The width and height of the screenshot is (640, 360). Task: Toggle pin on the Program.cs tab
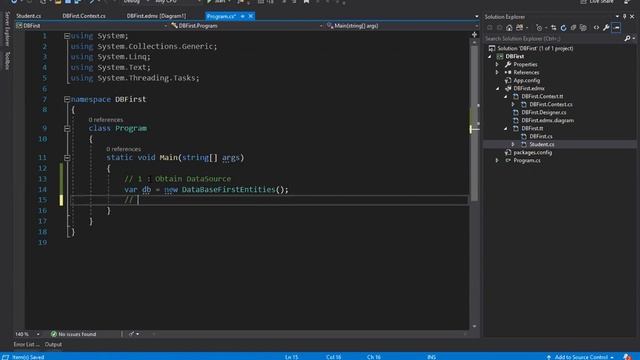[x=242, y=16]
